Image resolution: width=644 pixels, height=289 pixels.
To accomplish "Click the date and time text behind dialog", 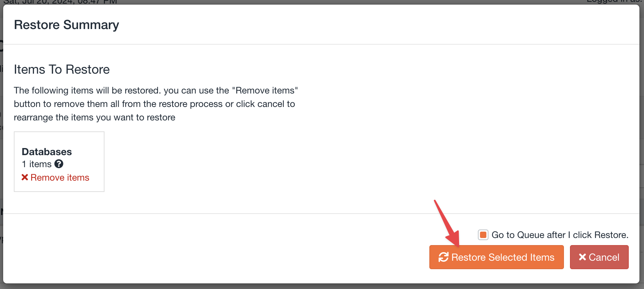I will (60, 2).
